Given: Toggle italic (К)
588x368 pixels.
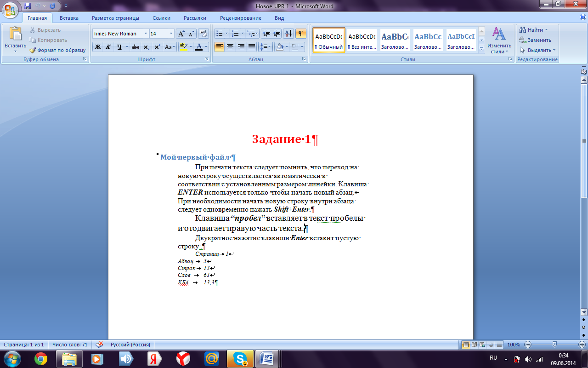Looking at the screenshot, I should pyautogui.click(x=108, y=47).
